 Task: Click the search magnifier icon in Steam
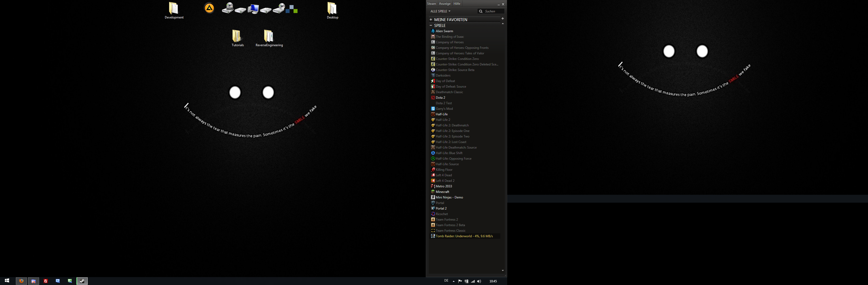click(481, 11)
